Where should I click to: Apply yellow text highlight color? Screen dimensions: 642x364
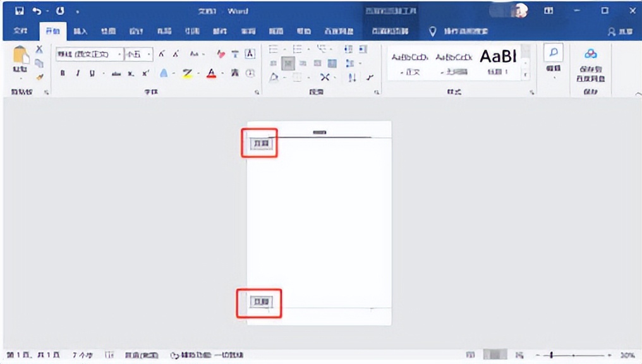188,74
